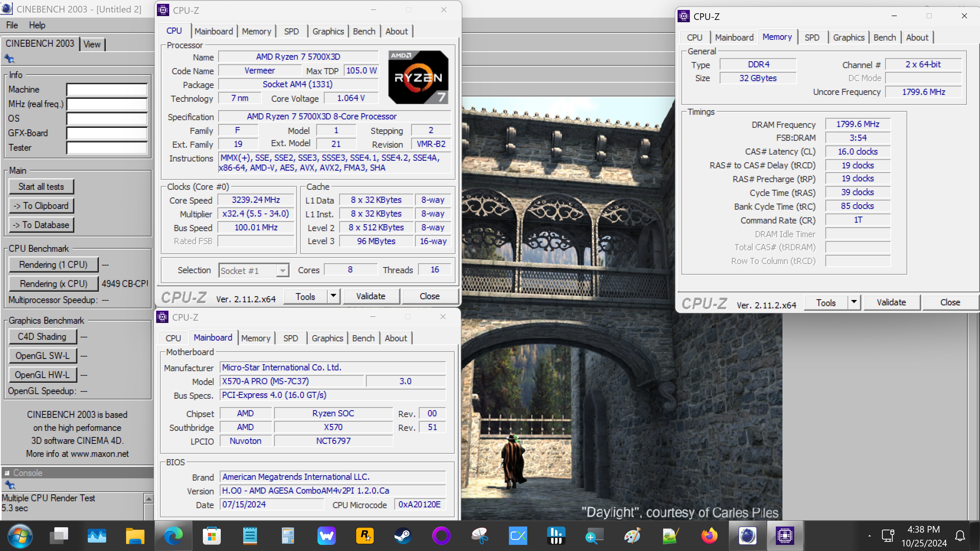Open File Explorer from the taskbar
980x551 pixels.
coord(135,536)
